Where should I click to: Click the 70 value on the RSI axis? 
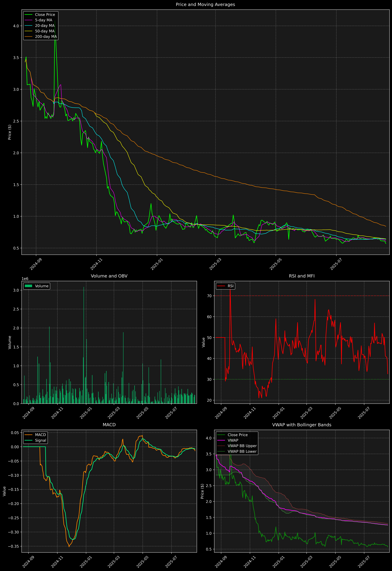point(209,296)
